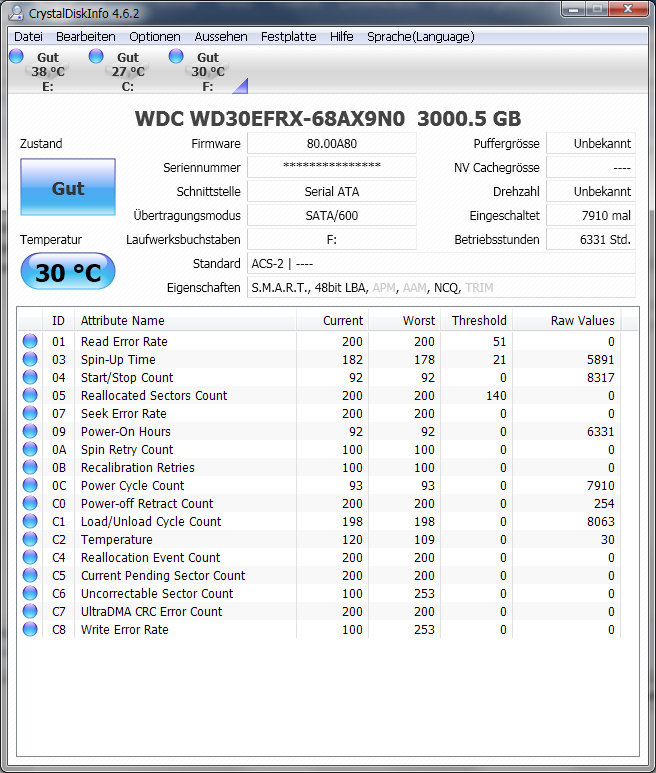This screenshot has width=656, height=773.
Task: Click status orb for UltraDMA CRC Error Count
Action: tap(30, 611)
